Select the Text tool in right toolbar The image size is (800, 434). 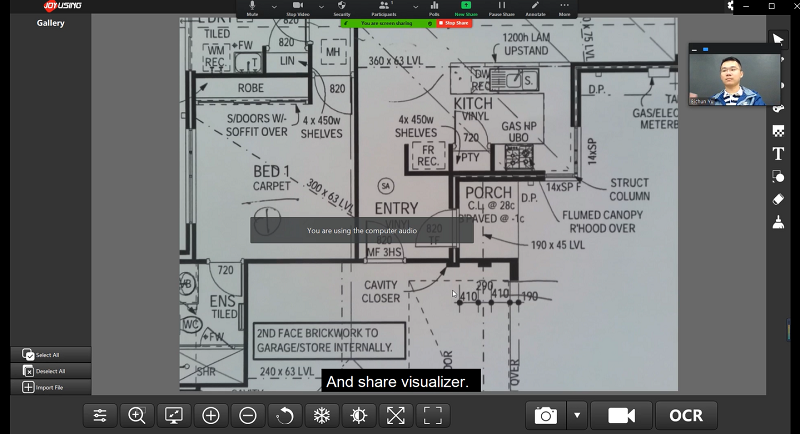click(778, 154)
